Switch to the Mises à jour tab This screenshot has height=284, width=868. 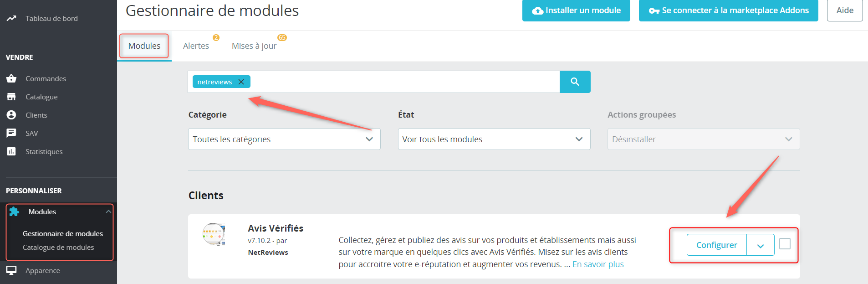[x=254, y=46]
